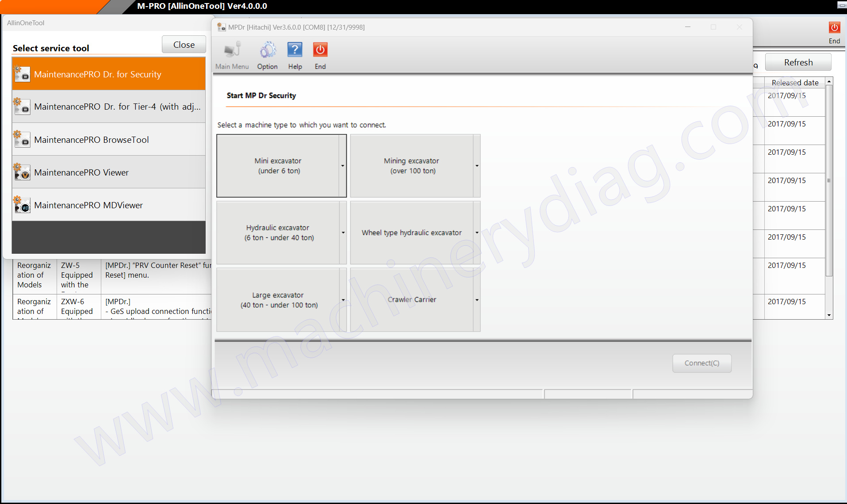This screenshot has width=847, height=504.
Task: Expand Mini excavator dropdown arrow
Action: click(x=343, y=166)
